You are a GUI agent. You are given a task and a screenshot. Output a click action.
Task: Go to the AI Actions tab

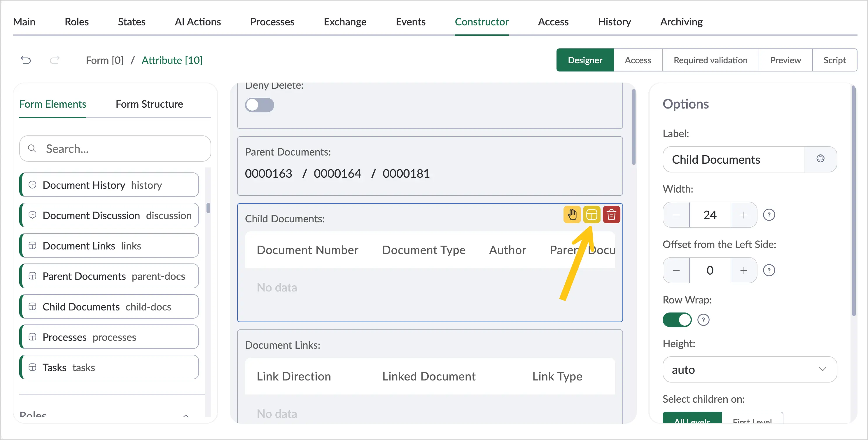tap(197, 22)
